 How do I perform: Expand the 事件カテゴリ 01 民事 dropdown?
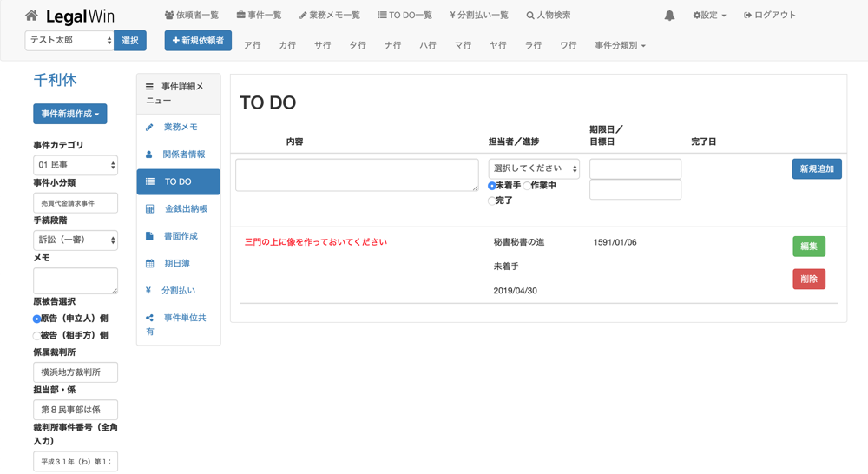(x=75, y=165)
